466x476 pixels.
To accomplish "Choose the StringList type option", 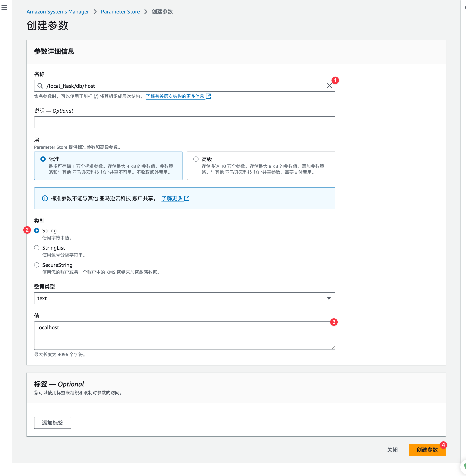I will (37, 248).
